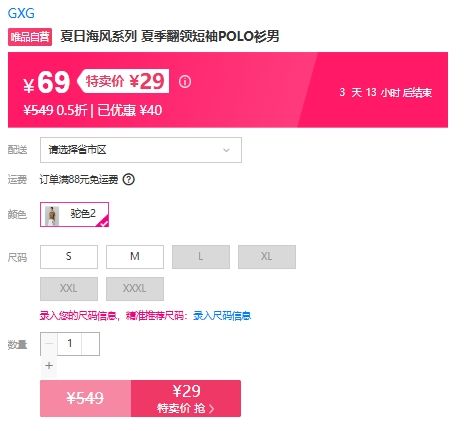
Task: Click the 唯品自营 badge
Action: [x=30, y=37]
